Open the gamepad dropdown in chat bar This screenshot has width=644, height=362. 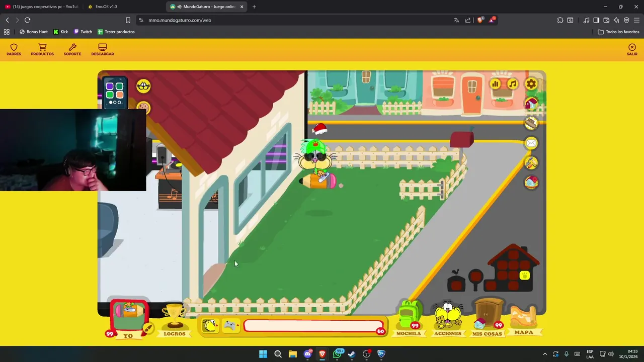pyautogui.click(x=231, y=326)
